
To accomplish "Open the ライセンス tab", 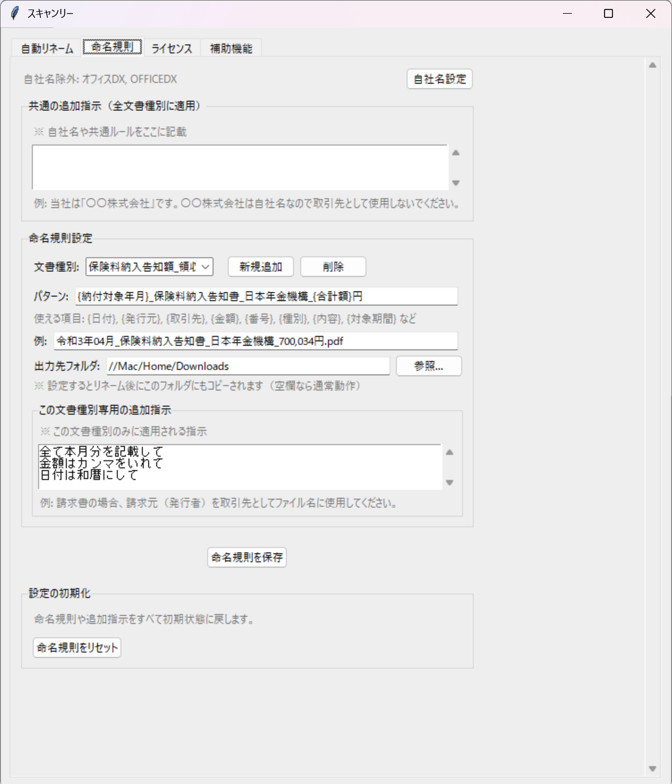I will tap(172, 48).
